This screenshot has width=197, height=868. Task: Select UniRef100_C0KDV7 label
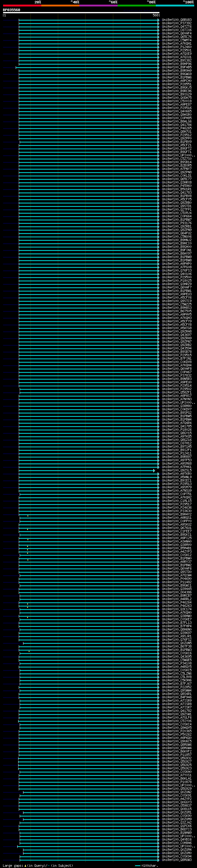click(x=176, y=409)
